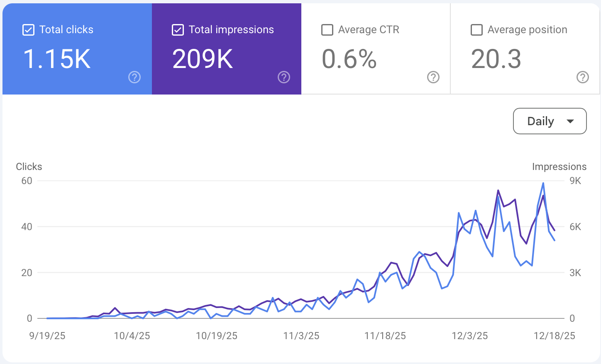Screen dimensions: 601x364
Task: Select the Average position metric card
Action: point(525,49)
